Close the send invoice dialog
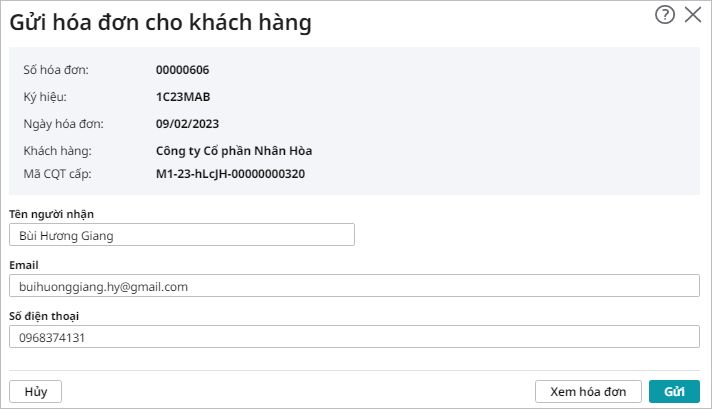The width and height of the screenshot is (712, 409). click(x=692, y=15)
